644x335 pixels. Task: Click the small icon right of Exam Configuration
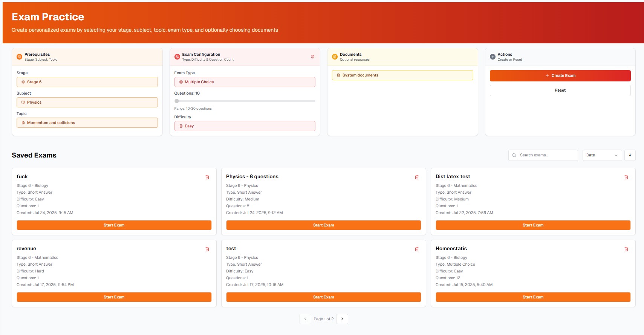(x=312, y=57)
